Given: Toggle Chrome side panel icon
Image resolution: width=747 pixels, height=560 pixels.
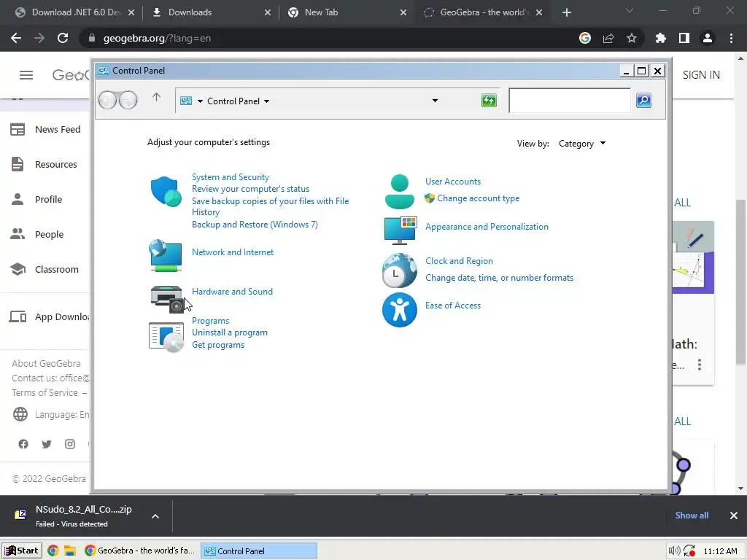Looking at the screenshot, I should tap(684, 38).
